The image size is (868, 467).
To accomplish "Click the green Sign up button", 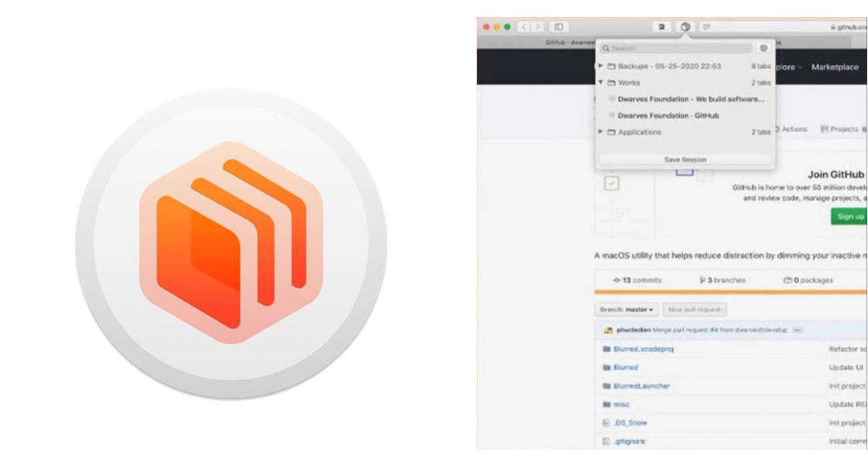I will (x=849, y=216).
